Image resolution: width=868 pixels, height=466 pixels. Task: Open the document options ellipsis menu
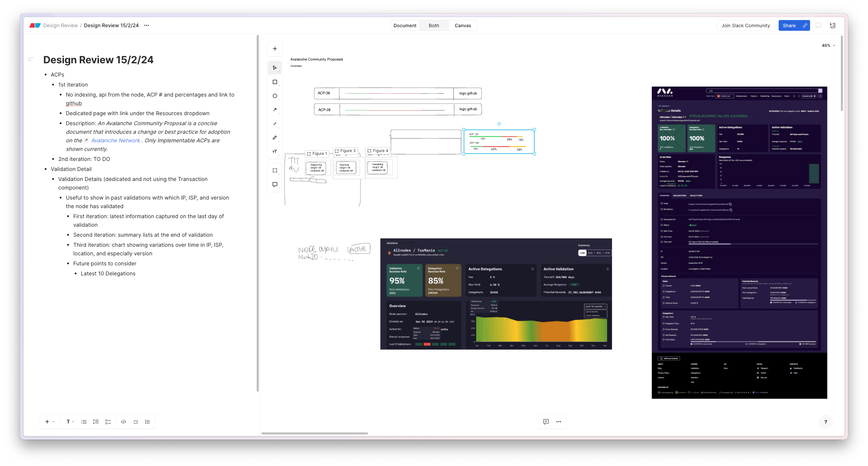coord(147,25)
